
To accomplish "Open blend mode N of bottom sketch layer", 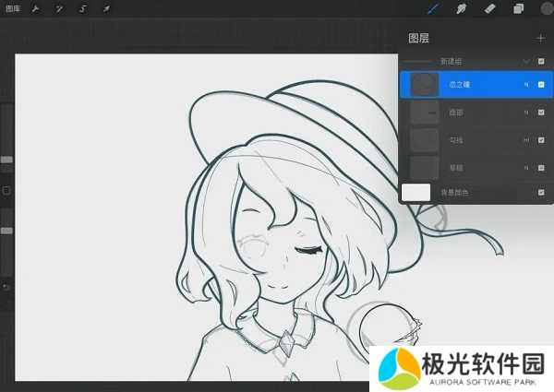I will click(526, 168).
